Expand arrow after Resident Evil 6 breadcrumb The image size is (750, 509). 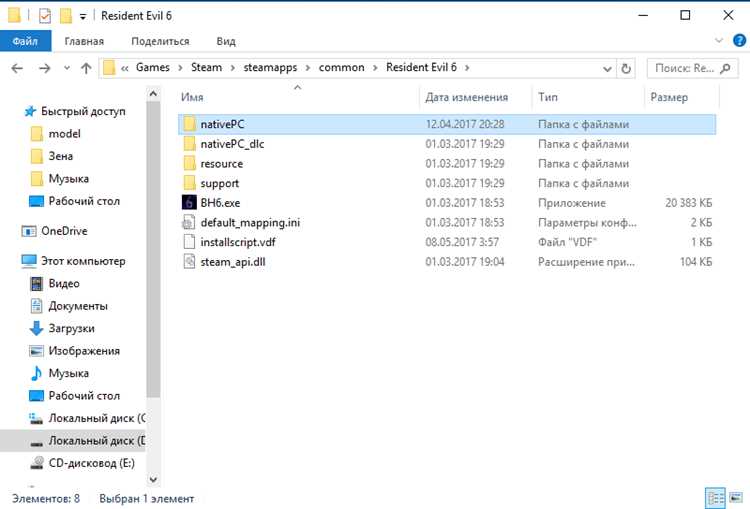[467, 68]
